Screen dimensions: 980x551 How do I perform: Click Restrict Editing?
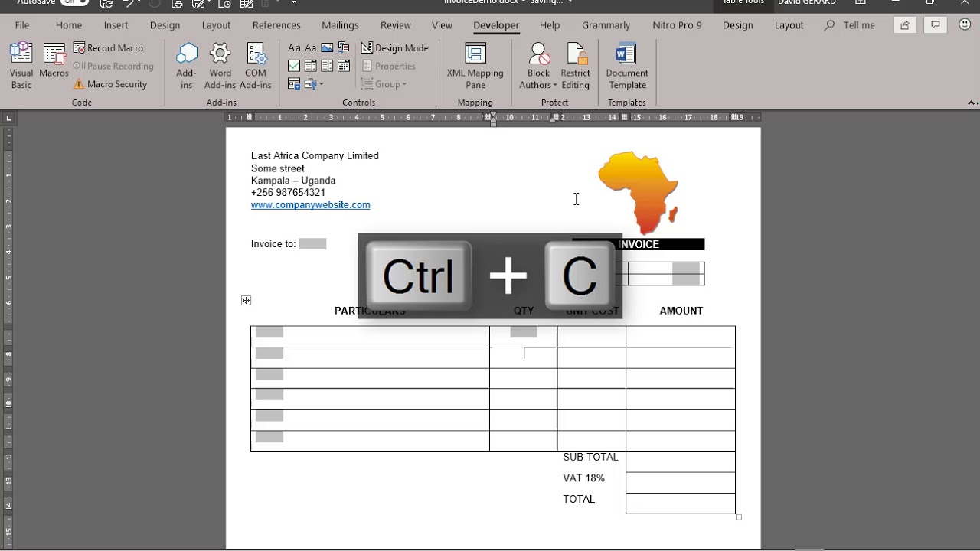tap(575, 66)
